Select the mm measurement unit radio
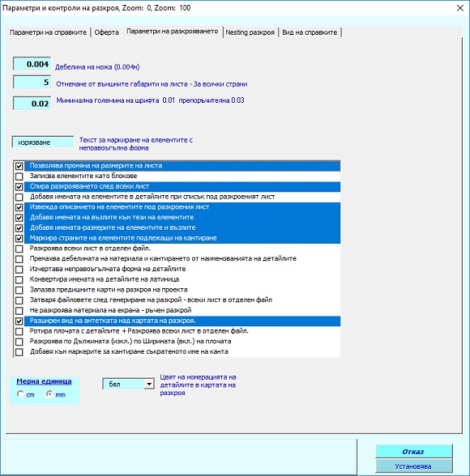This screenshot has height=476, width=470. (x=49, y=394)
